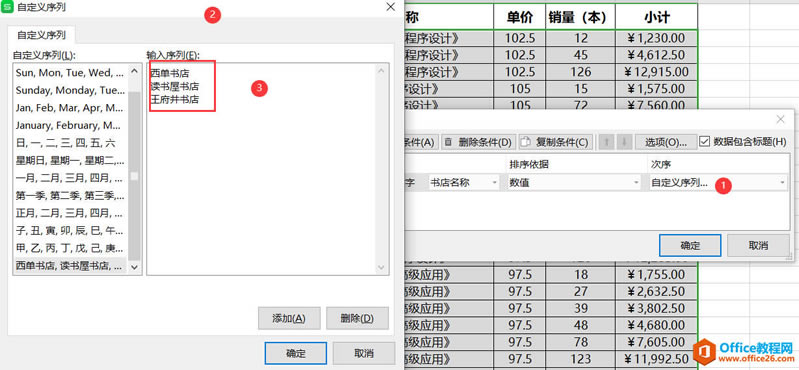Confirm with 确定 in the custom list dialog

click(296, 353)
